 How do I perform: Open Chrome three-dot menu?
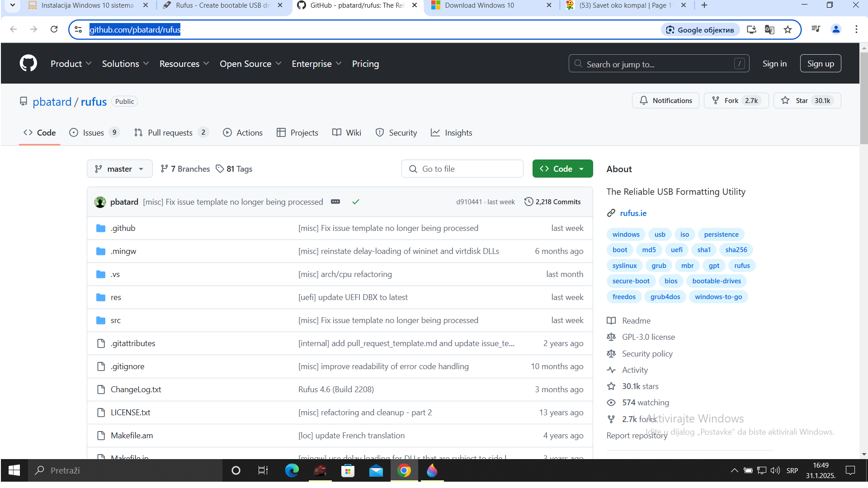click(856, 29)
